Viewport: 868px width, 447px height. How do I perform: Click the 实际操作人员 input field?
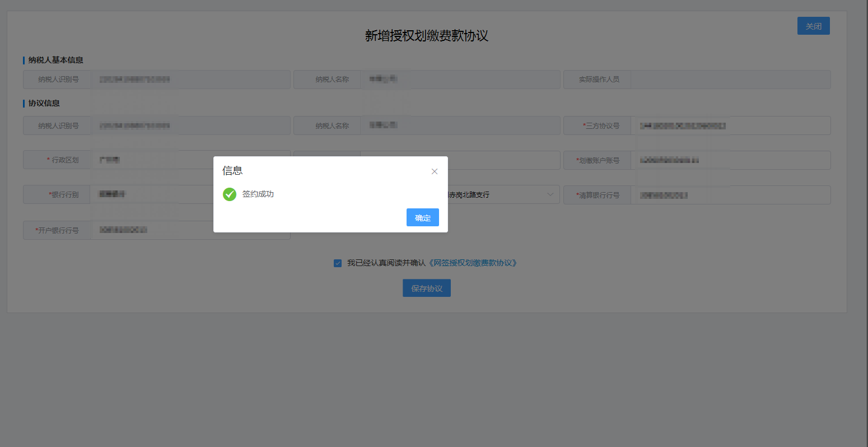pyautogui.click(x=730, y=80)
